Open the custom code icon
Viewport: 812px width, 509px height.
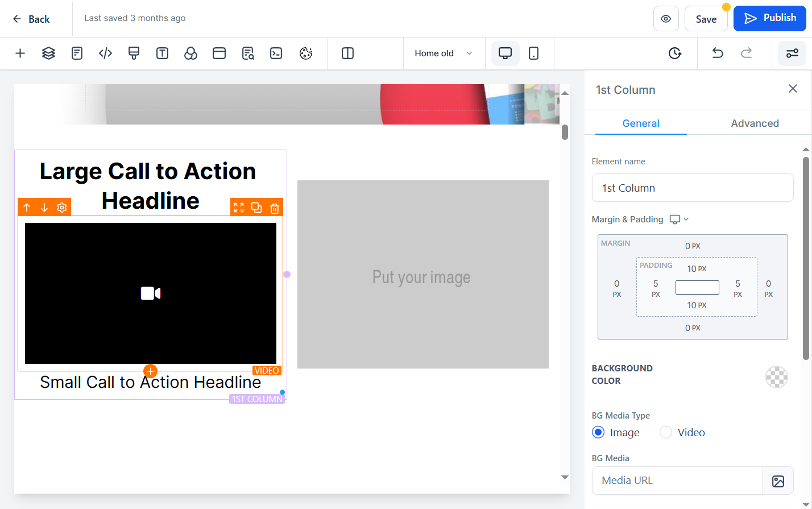tap(105, 53)
